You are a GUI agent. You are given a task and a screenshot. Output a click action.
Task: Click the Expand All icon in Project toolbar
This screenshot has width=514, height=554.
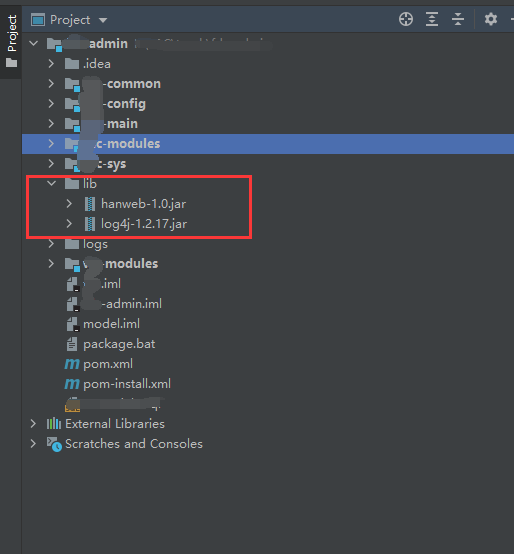432,19
